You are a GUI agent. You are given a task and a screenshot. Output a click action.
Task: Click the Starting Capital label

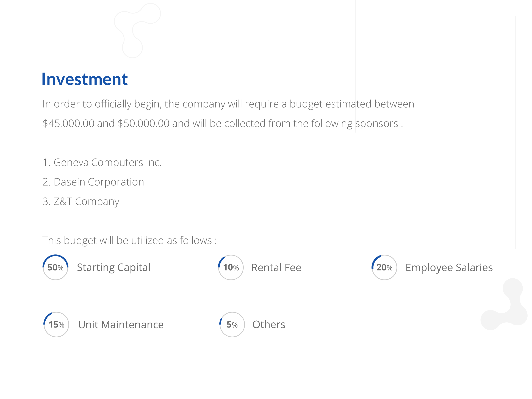click(114, 268)
